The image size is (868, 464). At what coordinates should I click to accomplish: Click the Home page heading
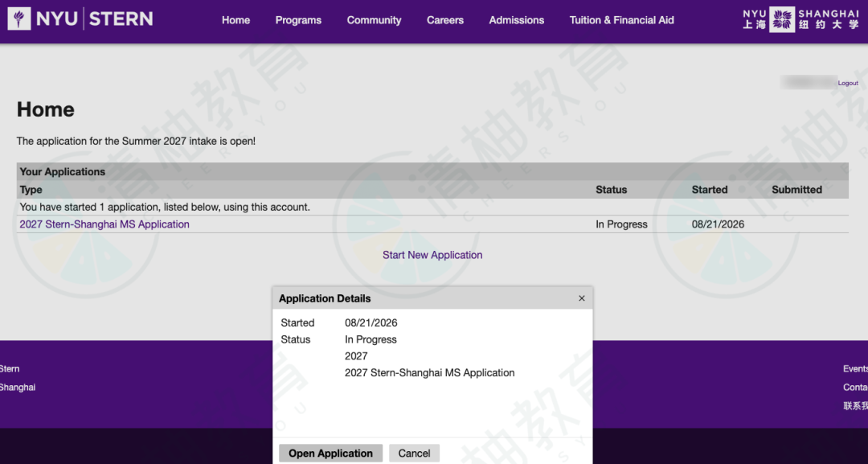45,109
